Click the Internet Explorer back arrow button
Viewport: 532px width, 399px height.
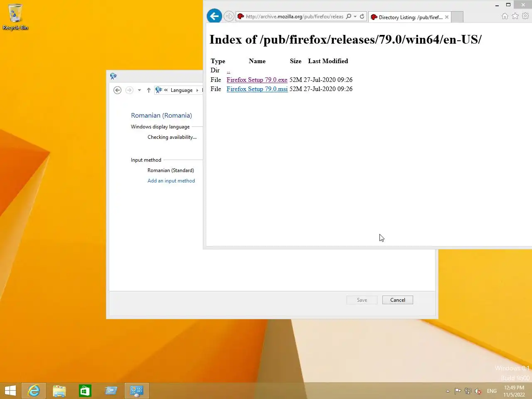[x=214, y=16]
